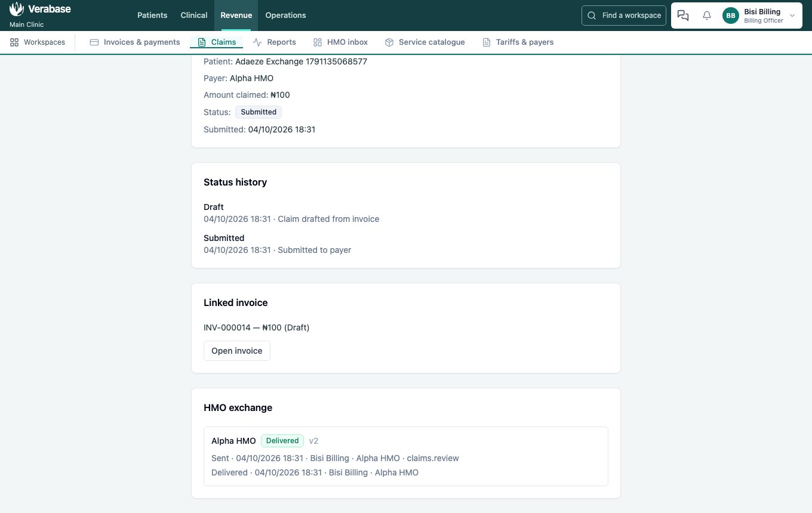Click the Service catalogue box icon
This screenshot has width=812, height=513.
(389, 42)
